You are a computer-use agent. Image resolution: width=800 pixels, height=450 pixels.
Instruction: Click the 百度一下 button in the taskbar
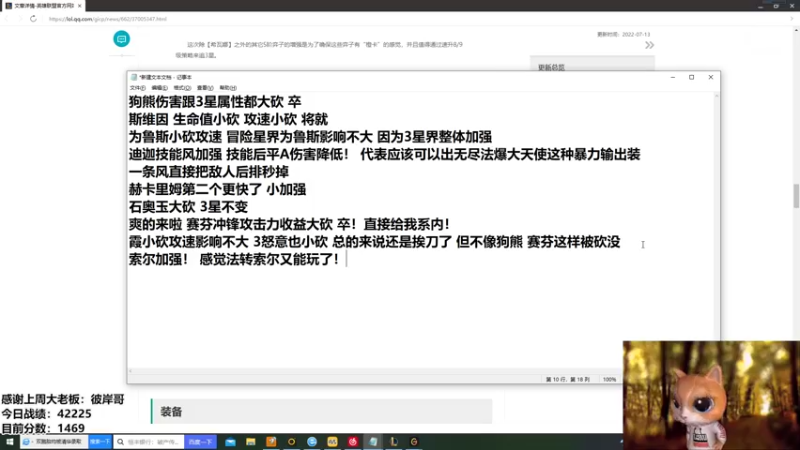click(200, 442)
